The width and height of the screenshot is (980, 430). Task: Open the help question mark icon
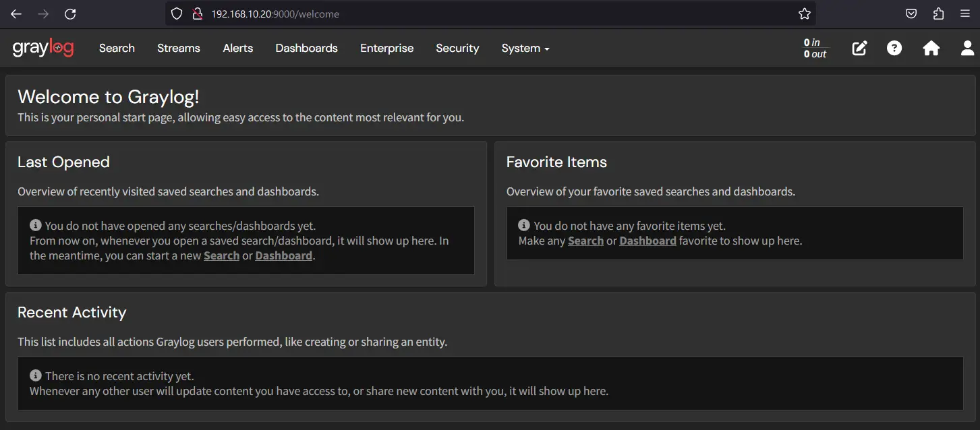point(894,48)
